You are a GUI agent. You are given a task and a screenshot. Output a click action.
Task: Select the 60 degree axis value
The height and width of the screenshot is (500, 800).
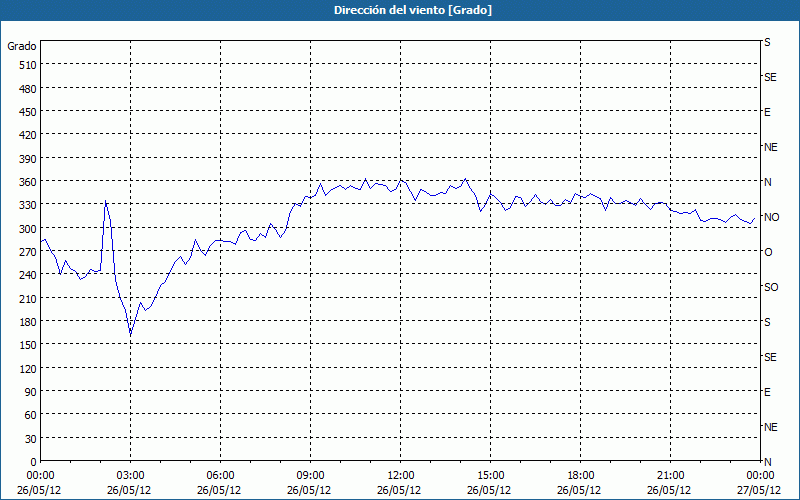click(x=31, y=415)
